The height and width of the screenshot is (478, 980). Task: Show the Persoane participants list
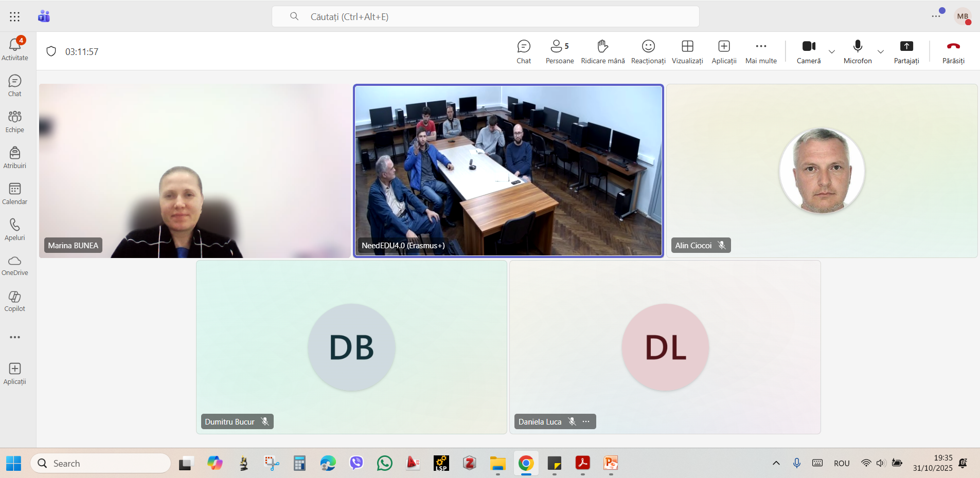pyautogui.click(x=559, y=52)
